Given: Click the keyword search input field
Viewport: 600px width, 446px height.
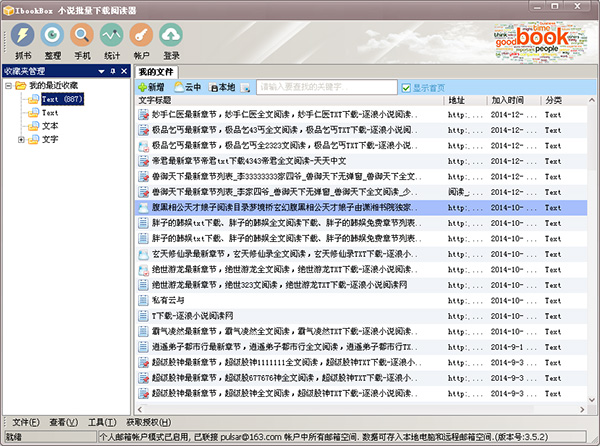Looking at the screenshot, I should point(327,87).
